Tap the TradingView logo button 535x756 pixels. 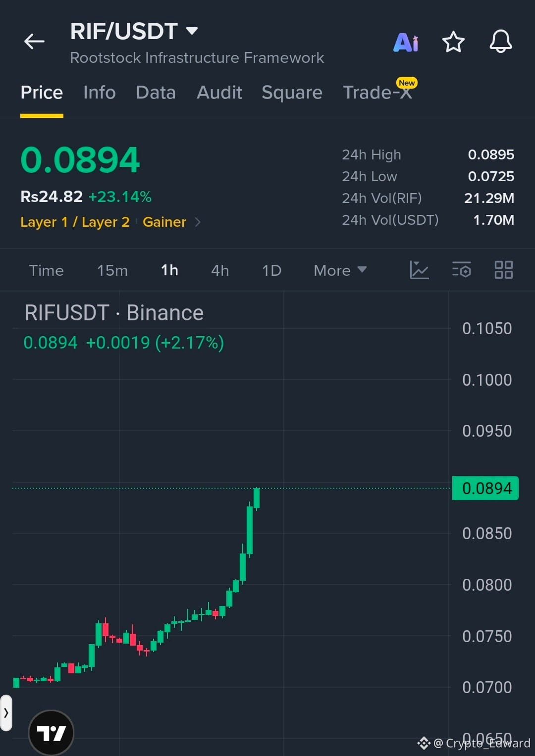(x=52, y=733)
